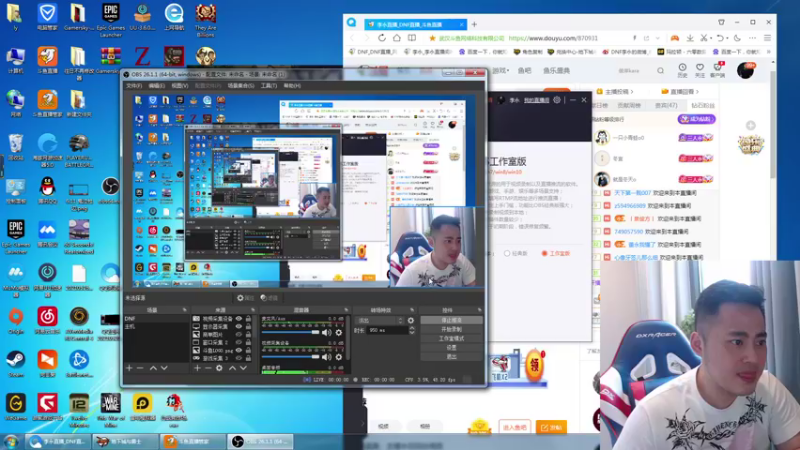The image size is (800, 450).
Task: Open first mixer channel settings gear
Action: point(339,333)
